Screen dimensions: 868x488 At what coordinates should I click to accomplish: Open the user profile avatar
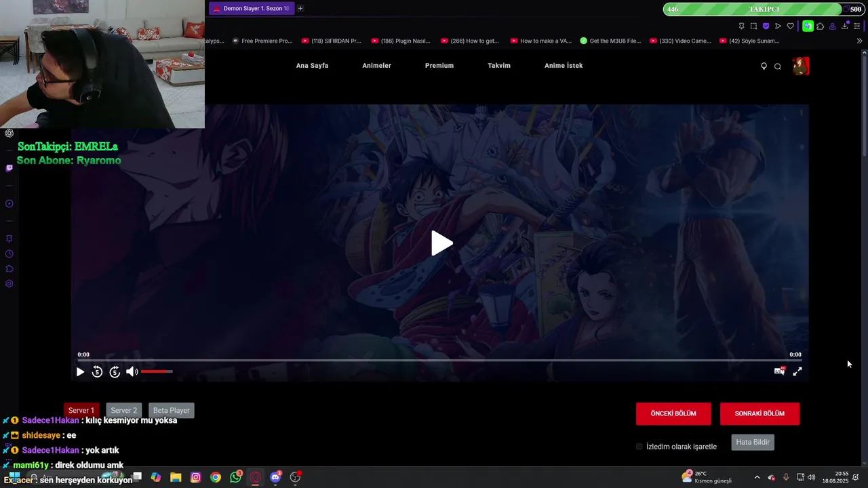(x=801, y=66)
